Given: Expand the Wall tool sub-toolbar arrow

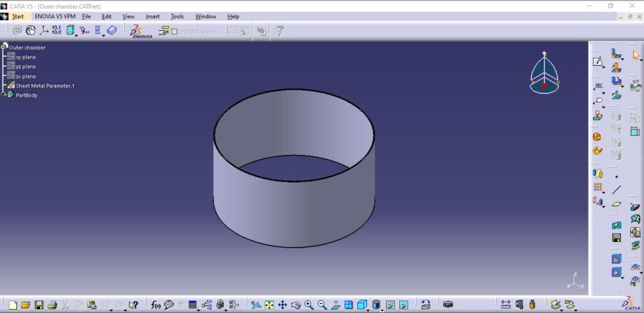Looking at the screenshot, I should pos(622,59).
